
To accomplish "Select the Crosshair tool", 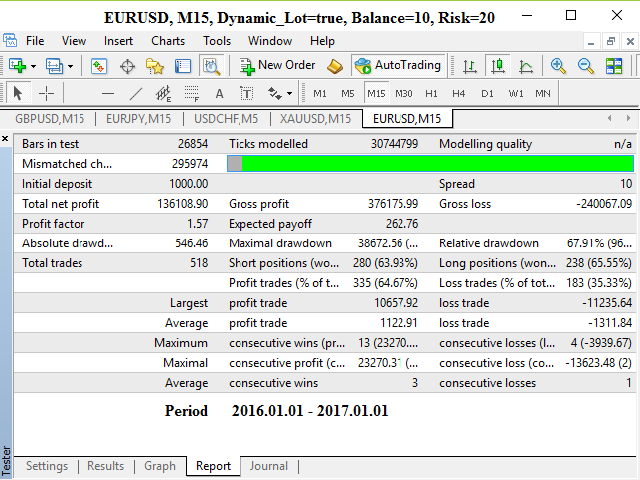I will click(x=46, y=93).
